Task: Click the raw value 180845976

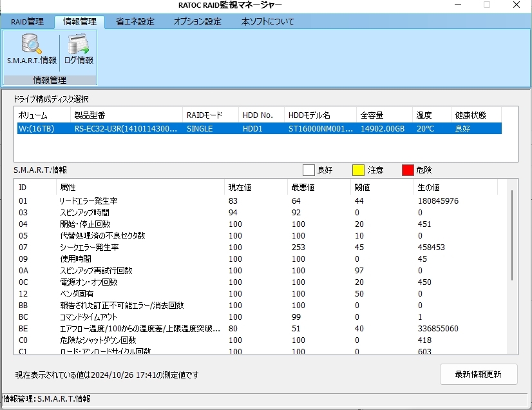Action: click(438, 200)
